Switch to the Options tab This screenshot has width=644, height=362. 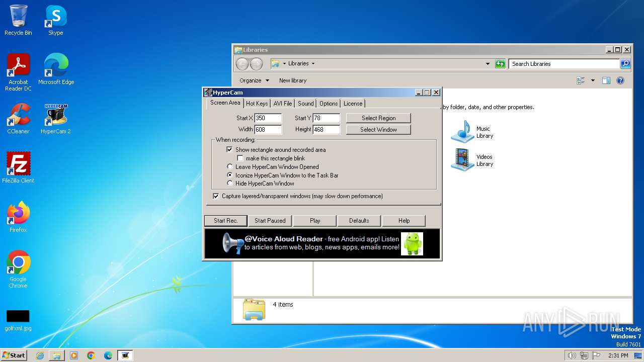pos(329,104)
